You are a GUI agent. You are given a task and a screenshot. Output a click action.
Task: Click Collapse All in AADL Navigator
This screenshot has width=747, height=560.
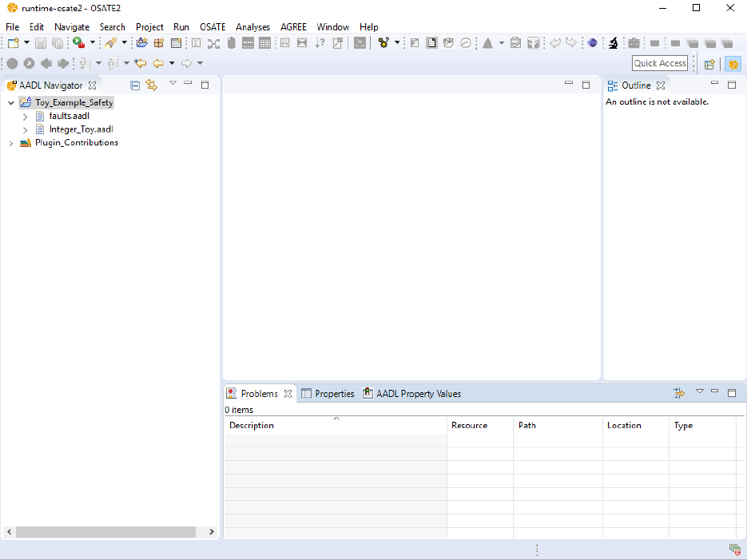pyautogui.click(x=135, y=85)
